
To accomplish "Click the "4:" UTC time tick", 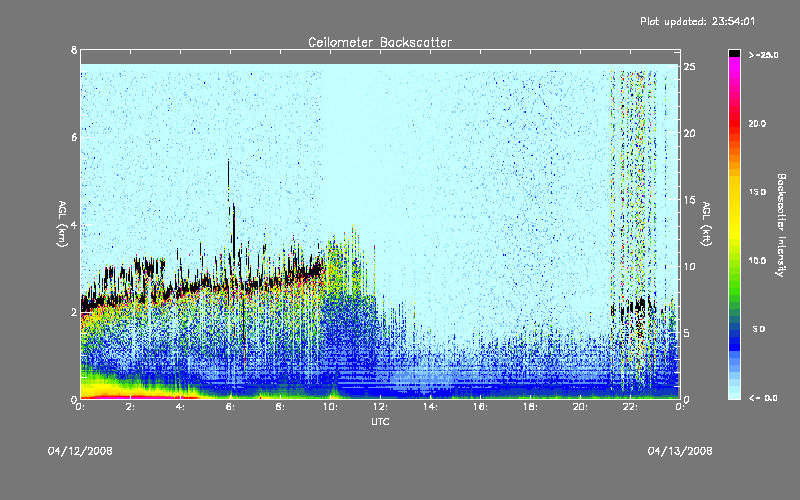I will click(x=180, y=407).
